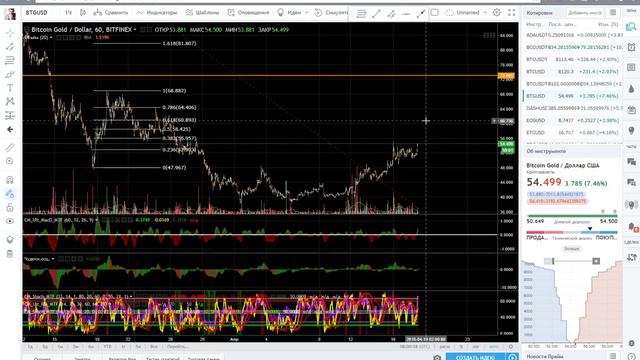The height and width of the screenshot is (360, 640).
Task: Open the calendar sidebar icon
Action: coord(631,109)
